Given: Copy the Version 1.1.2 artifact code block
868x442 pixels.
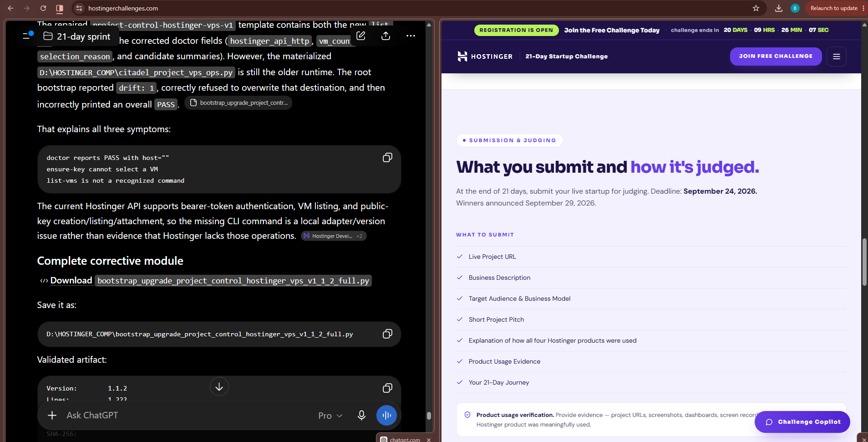Looking at the screenshot, I should 387,388.
